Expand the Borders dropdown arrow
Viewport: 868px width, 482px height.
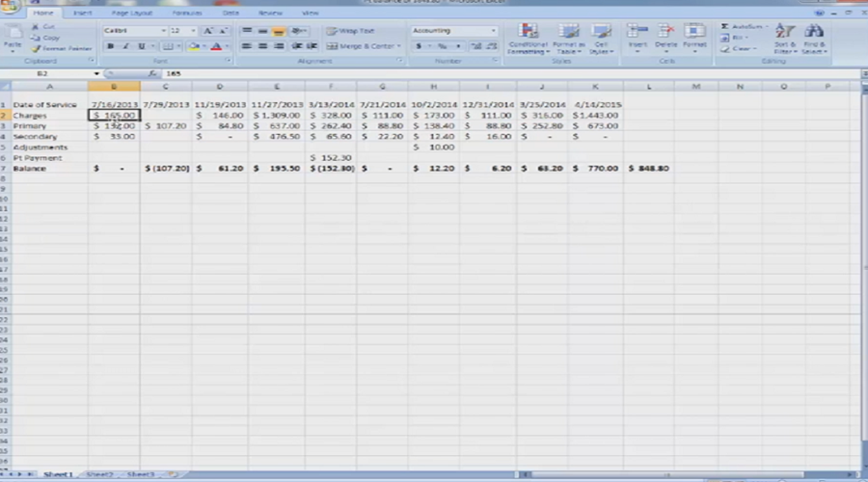click(x=178, y=46)
